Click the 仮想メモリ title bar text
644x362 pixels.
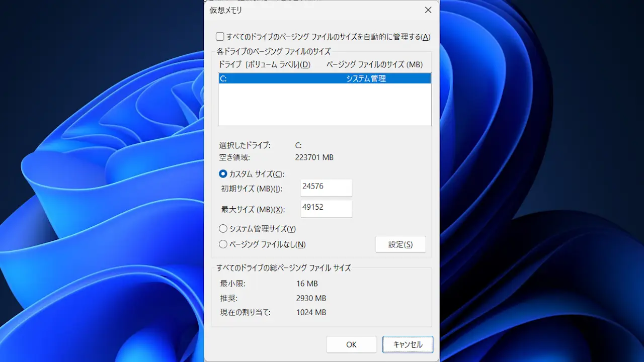click(226, 10)
